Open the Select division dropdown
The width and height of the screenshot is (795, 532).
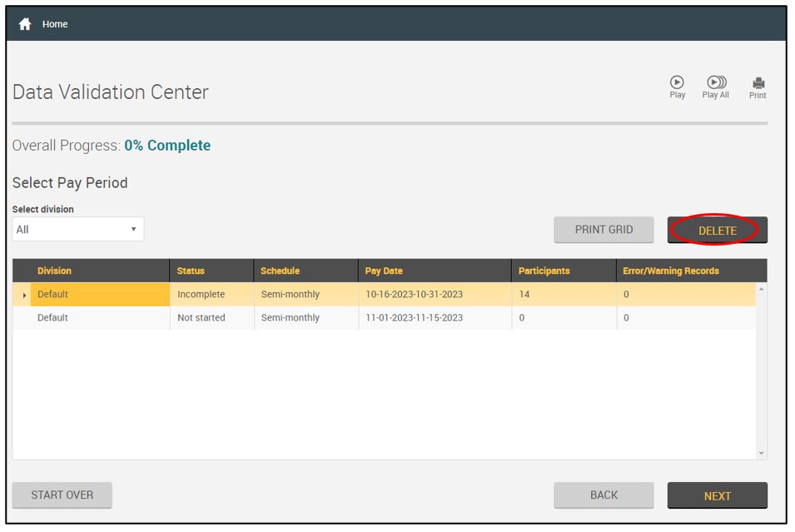pos(78,229)
